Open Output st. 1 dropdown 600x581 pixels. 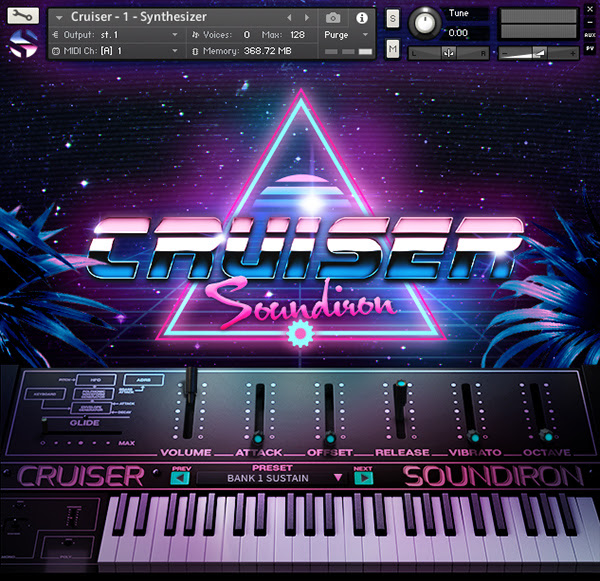point(175,35)
